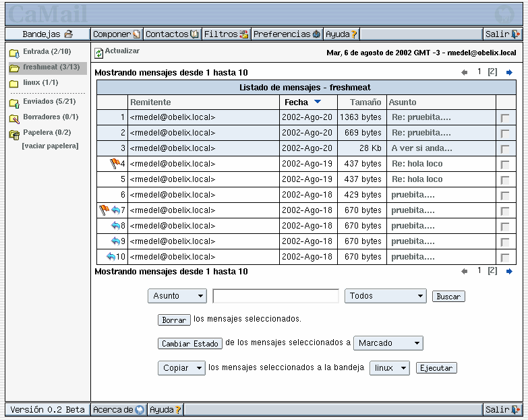Open the Entrada inbox folder icon
Screen dimensions: 528x420
pyautogui.click(x=13, y=53)
